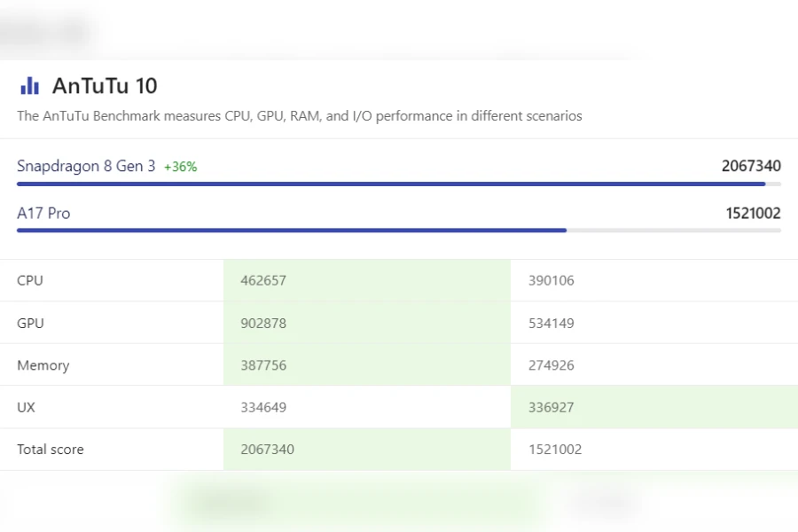Screen dimensions: 798x532
Task: Click the 1521002 score above the A17 Pro bar
Action: (753, 213)
